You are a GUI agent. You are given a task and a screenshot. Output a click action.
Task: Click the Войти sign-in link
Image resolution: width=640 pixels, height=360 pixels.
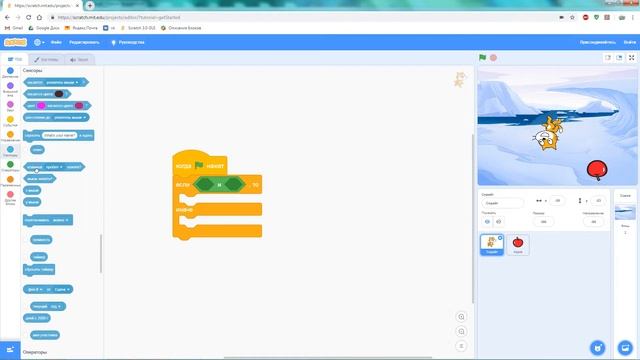(x=629, y=42)
